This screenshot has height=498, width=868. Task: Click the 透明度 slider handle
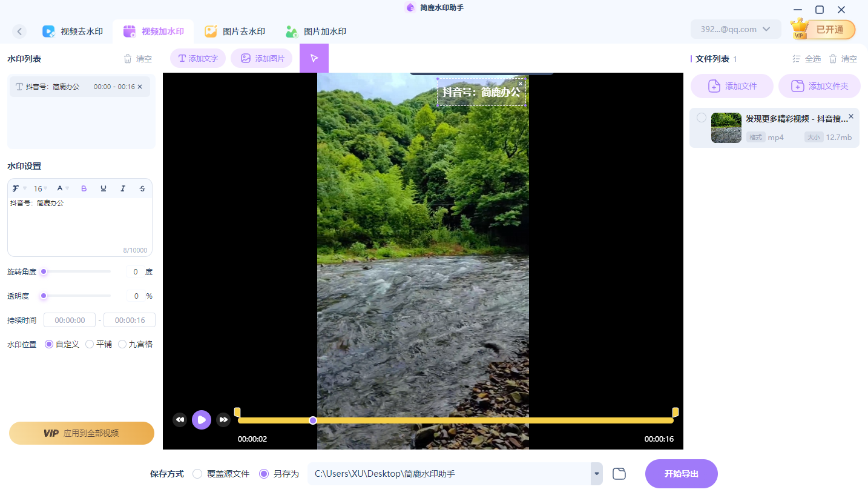tap(44, 296)
